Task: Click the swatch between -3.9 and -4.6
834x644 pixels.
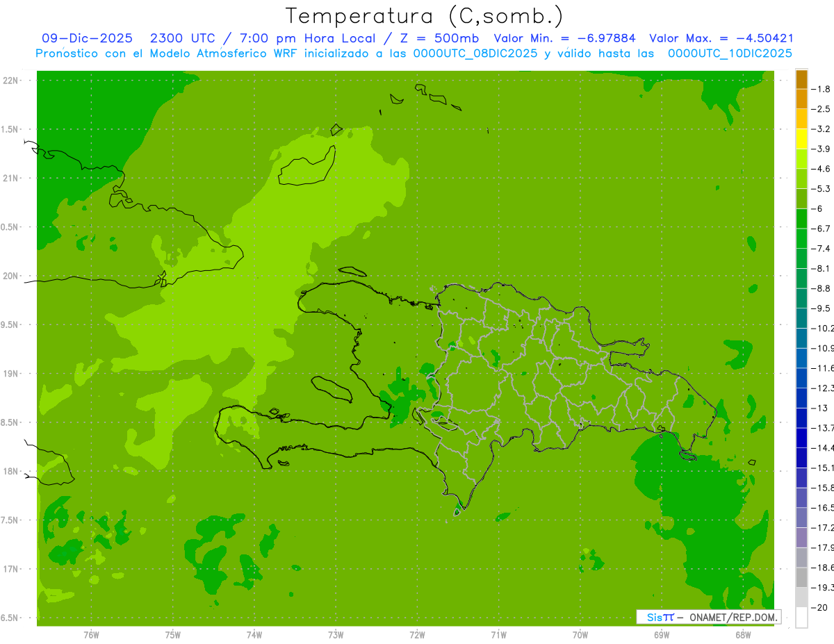Action: 801,158
